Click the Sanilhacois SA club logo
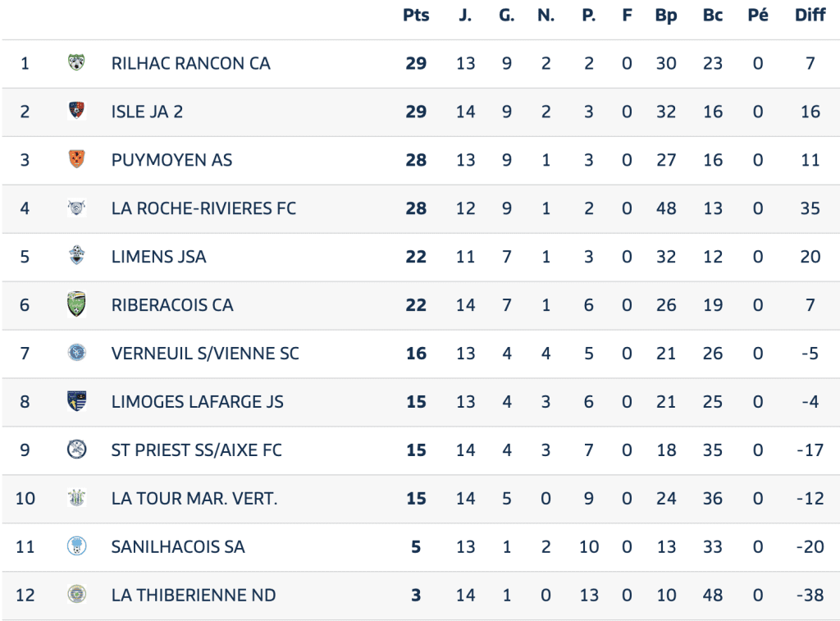 (x=76, y=546)
